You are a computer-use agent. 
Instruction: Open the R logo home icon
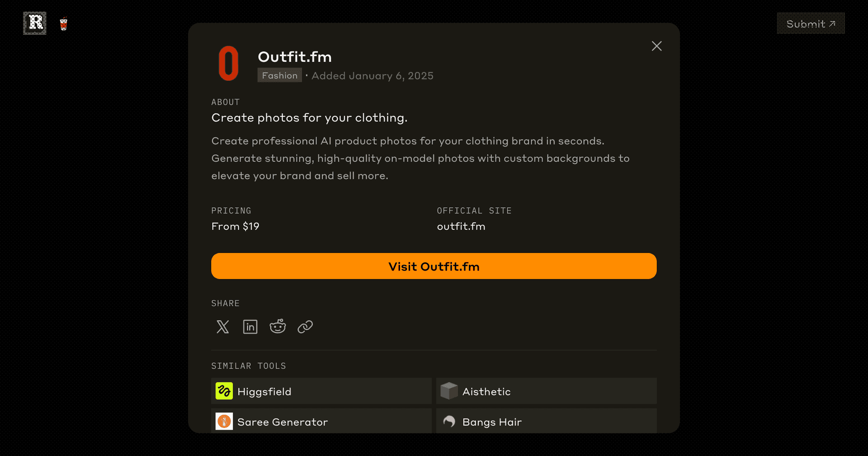35,23
